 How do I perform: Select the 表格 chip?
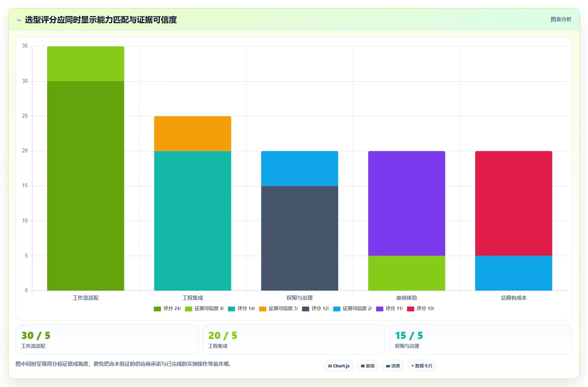pyautogui.click(x=368, y=366)
